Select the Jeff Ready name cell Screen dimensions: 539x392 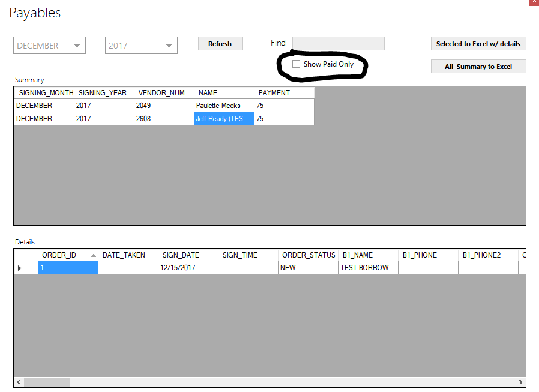tap(223, 119)
